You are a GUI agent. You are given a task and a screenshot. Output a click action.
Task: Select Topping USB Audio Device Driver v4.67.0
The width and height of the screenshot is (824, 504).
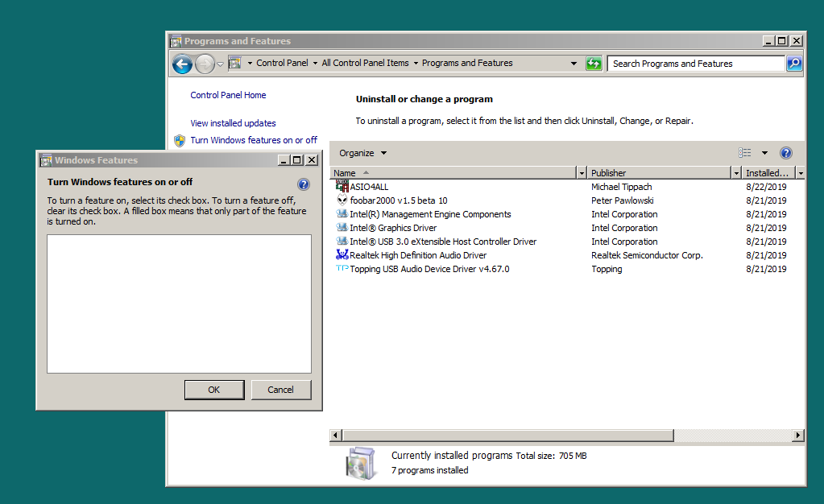click(429, 269)
